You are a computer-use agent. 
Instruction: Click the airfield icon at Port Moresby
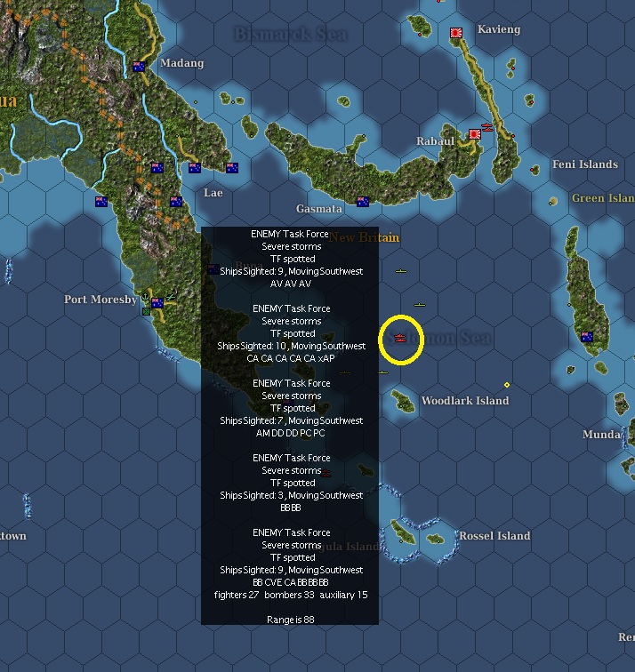pos(171,297)
